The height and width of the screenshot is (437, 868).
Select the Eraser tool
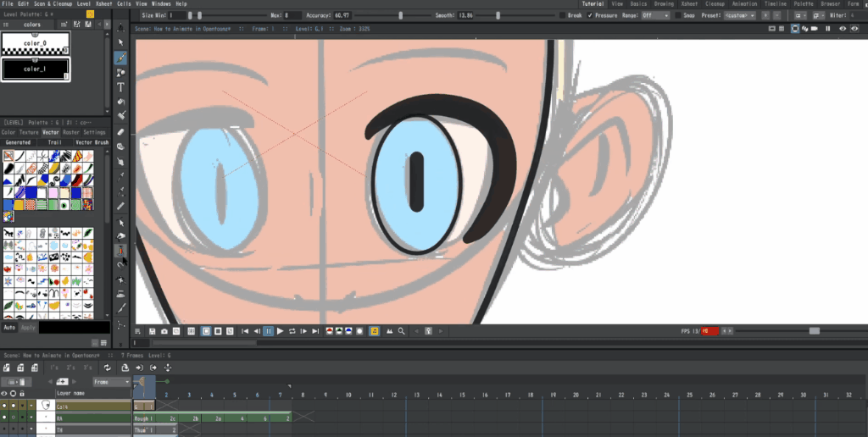click(x=120, y=132)
